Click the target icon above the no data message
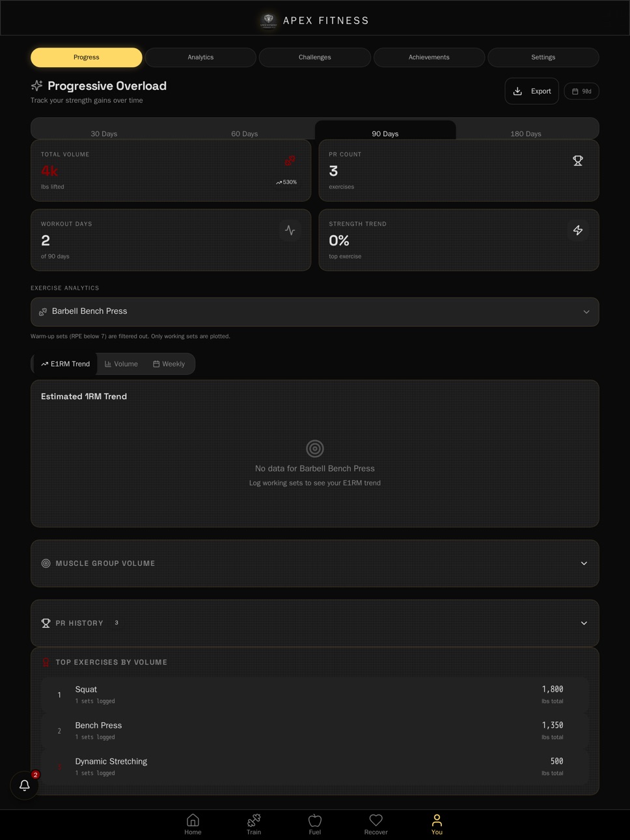 click(315, 449)
